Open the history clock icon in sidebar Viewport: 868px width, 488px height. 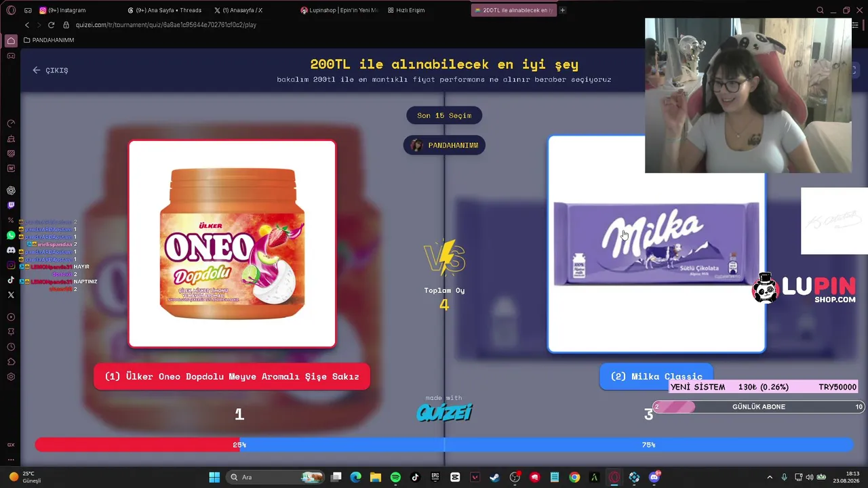point(11,347)
